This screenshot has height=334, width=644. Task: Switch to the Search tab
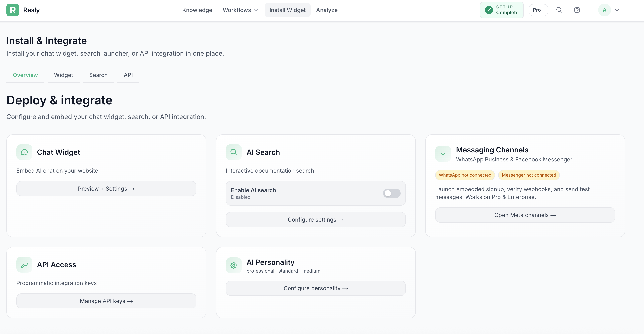(x=98, y=75)
